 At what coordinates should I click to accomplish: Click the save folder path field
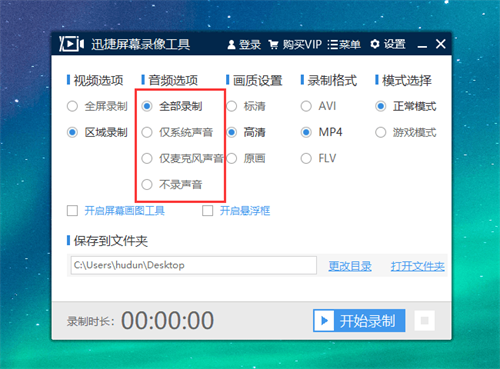tap(193, 265)
